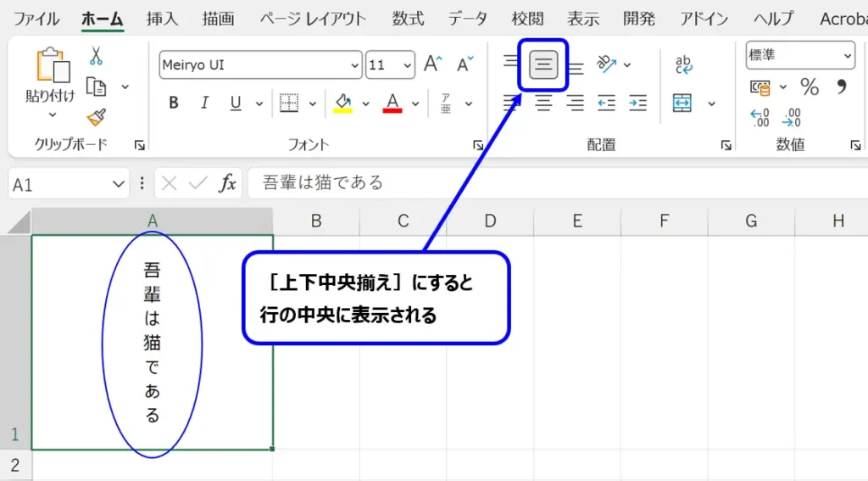Image resolution: width=868 pixels, height=481 pixels.
Task: Open number format 標準 dropdown
Action: pos(848,55)
